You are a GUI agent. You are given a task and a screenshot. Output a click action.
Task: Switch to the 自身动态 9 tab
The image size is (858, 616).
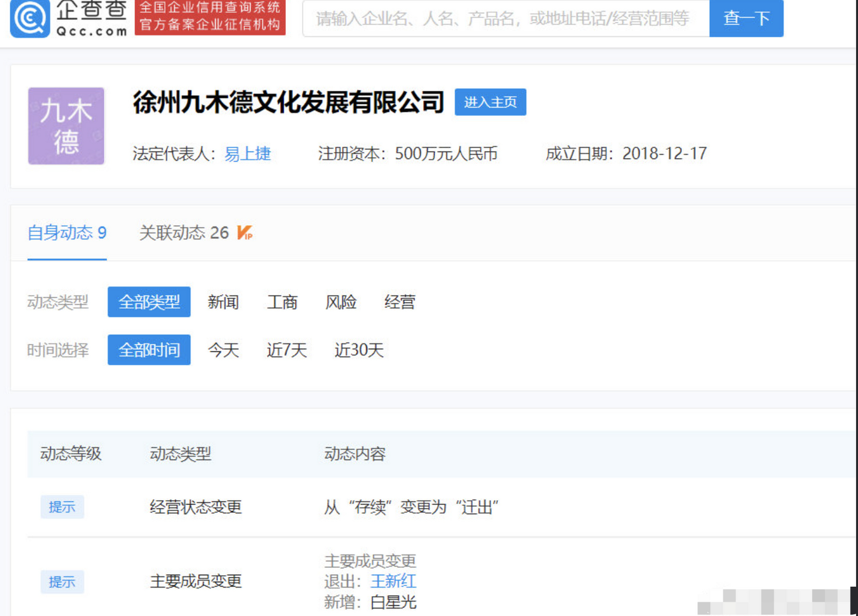(67, 233)
